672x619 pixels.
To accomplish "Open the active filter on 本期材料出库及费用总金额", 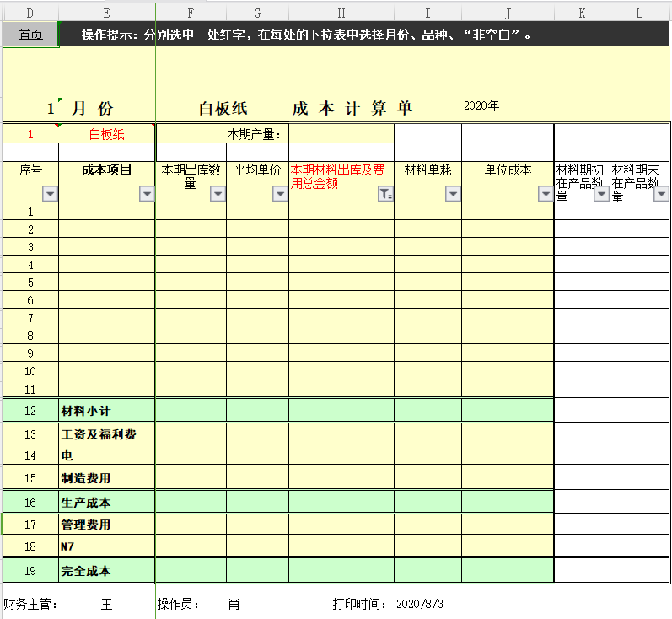I will (x=385, y=194).
